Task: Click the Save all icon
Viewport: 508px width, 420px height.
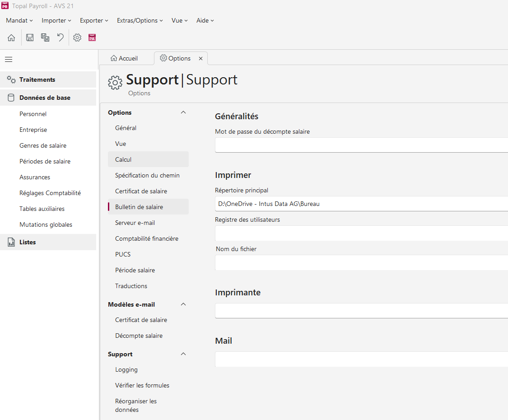Action: pyautogui.click(x=45, y=38)
